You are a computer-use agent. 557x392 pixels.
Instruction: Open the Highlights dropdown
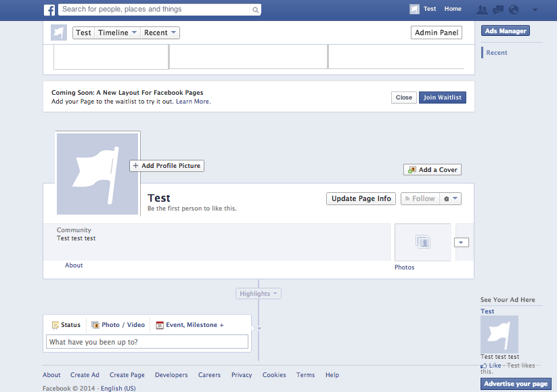(x=259, y=294)
